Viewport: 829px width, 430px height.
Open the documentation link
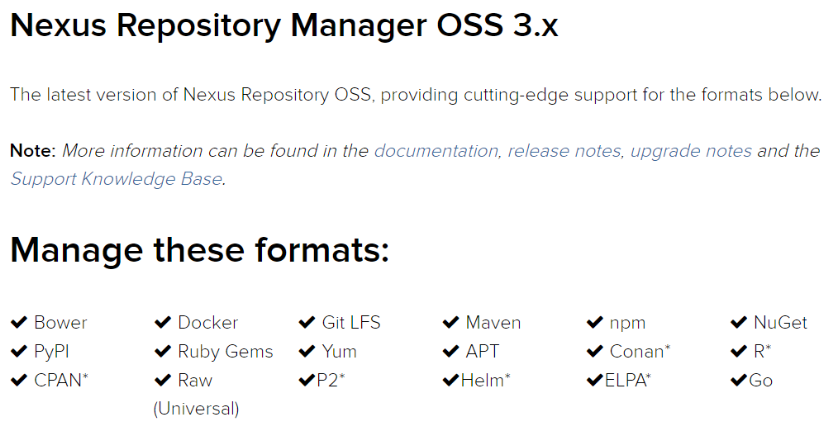click(436, 151)
